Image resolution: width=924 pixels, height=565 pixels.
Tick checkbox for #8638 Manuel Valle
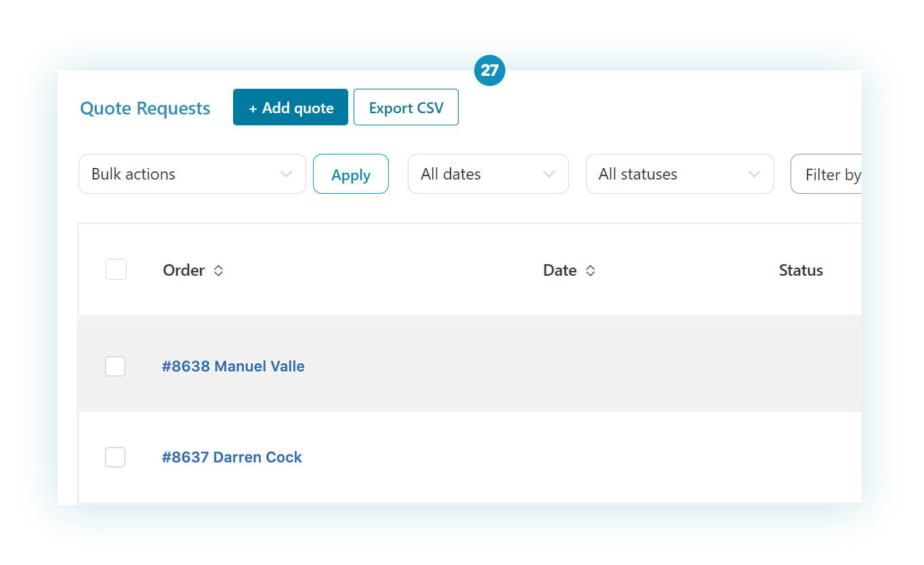pos(115,367)
